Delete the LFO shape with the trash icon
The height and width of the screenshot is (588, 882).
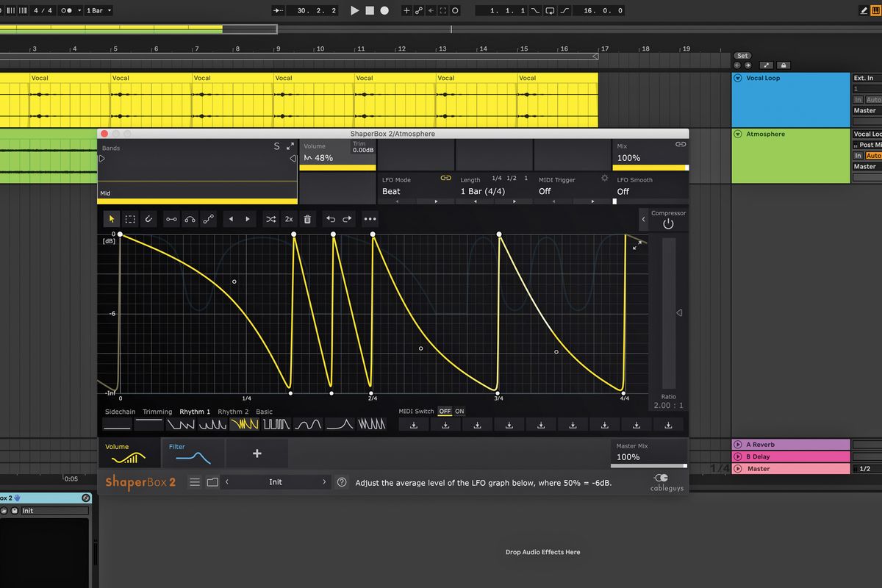click(307, 218)
